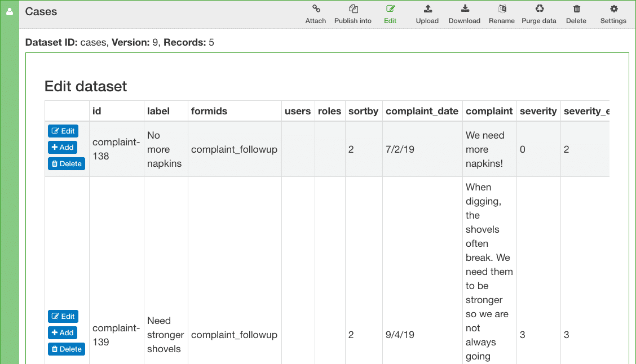
Task: Select the severity column header
Action: point(538,111)
